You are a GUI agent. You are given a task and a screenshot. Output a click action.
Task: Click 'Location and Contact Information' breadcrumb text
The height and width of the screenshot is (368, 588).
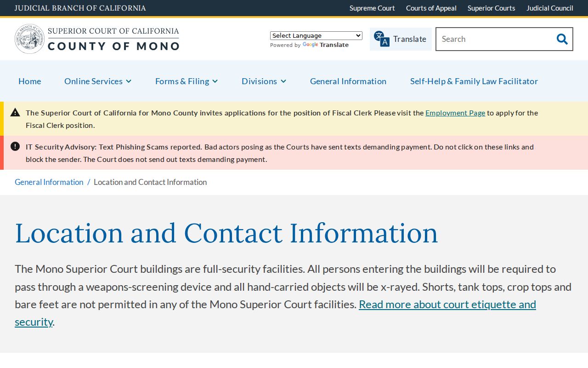coord(150,182)
